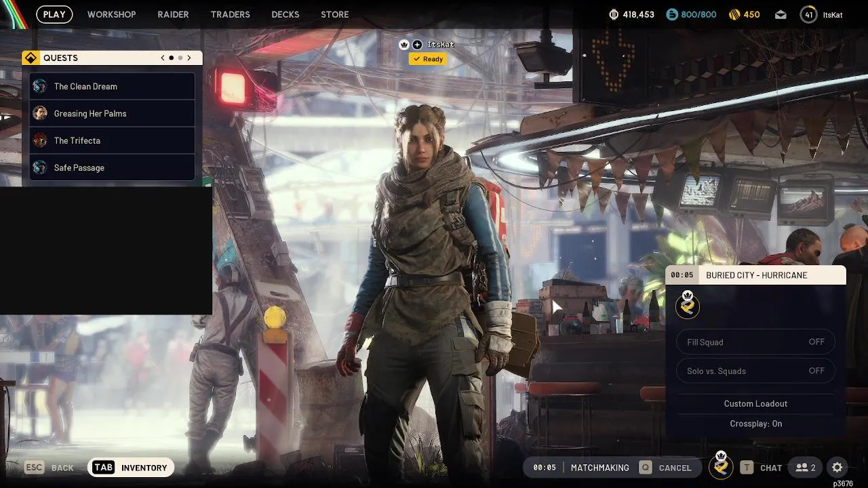Go to previous quests page arrow
868x488 pixels.
coord(163,58)
